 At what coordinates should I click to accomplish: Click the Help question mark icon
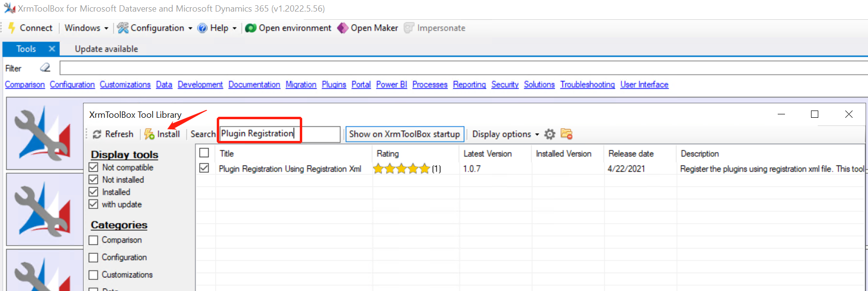point(203,28)
